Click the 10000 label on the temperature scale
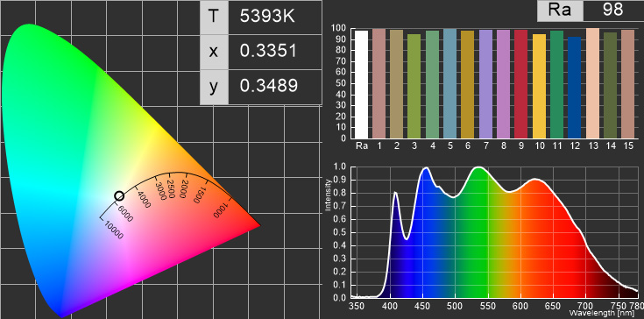 point(114,230)
